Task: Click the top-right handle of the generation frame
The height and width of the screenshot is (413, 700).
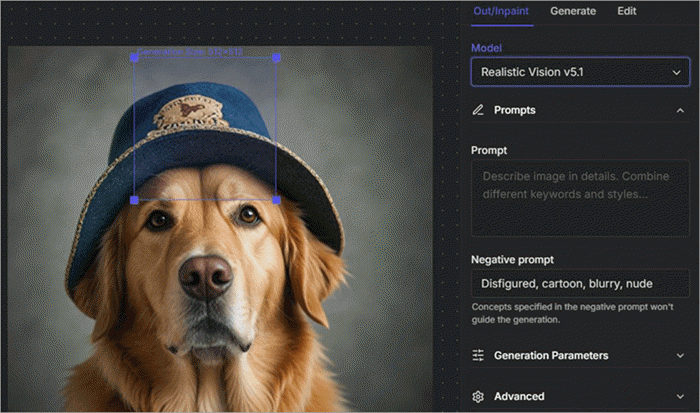Action: tap(276, 57)
